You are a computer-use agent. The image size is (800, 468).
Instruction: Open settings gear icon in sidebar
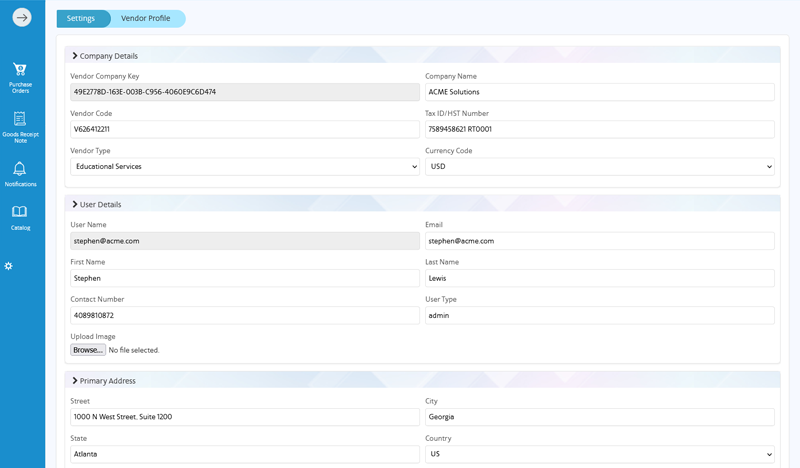coord(9,266)
